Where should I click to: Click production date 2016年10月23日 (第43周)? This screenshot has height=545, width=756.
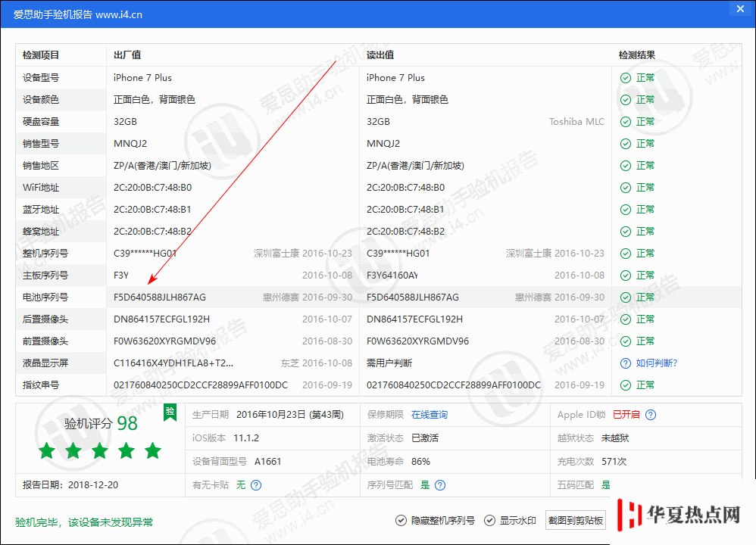[290, 415]
